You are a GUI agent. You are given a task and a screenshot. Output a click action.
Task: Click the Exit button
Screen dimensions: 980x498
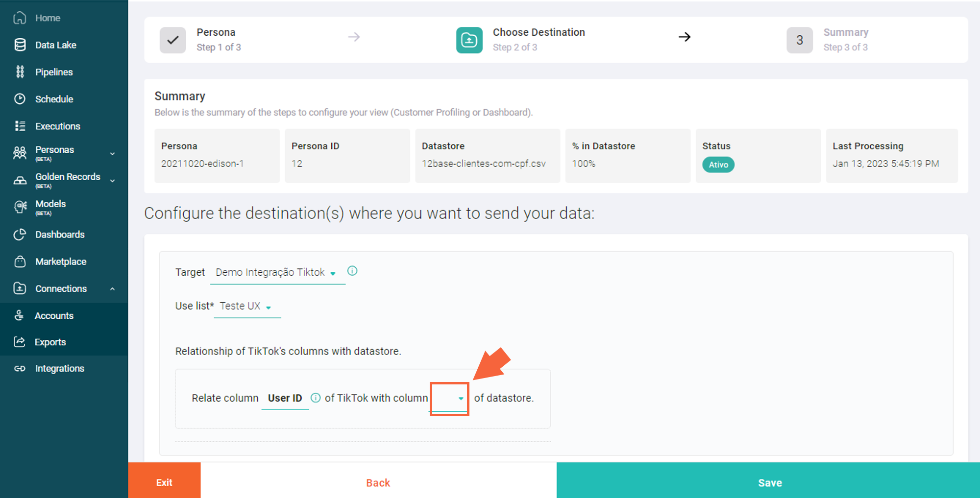(x=164, y=480)
